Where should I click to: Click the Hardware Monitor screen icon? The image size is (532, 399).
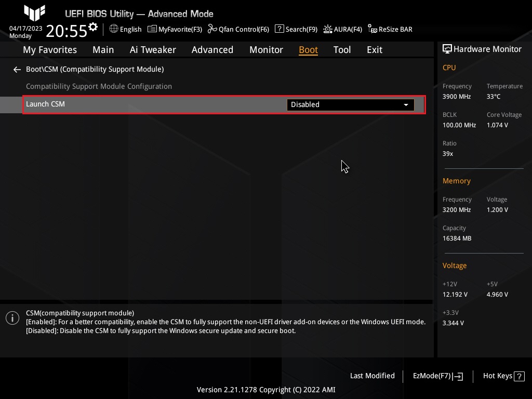(x=447, y=49)
